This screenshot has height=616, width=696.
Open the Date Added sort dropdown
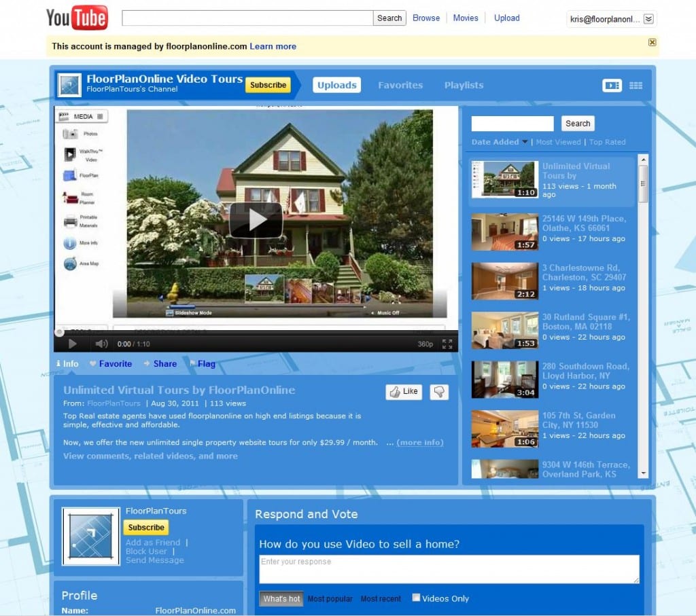point(500,142)
